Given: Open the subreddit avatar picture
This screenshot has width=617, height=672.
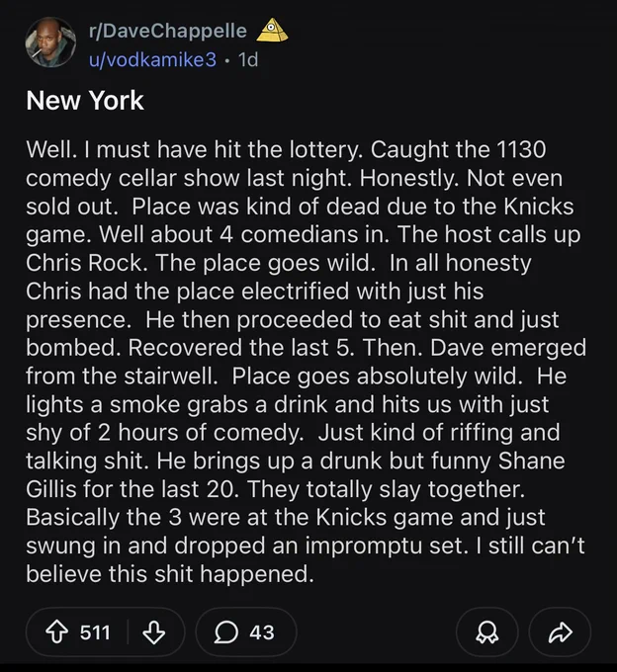Looking at the screenshot, I should tap(50, 42).
